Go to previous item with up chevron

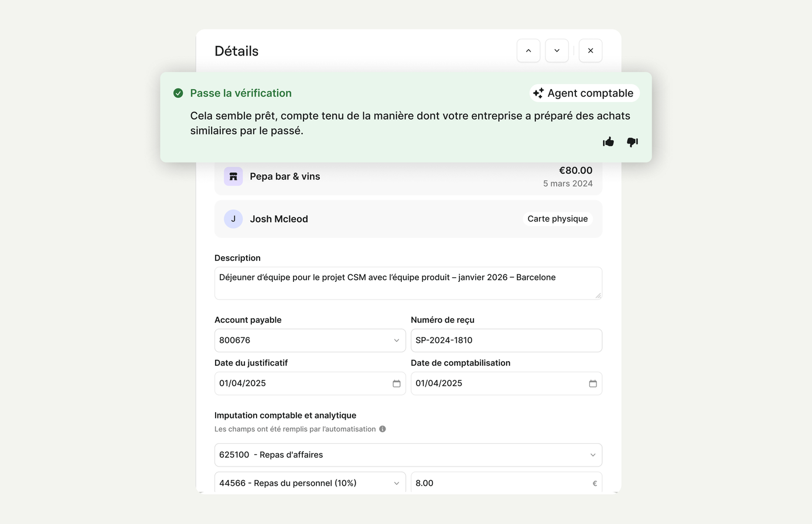tap(528, 50)
